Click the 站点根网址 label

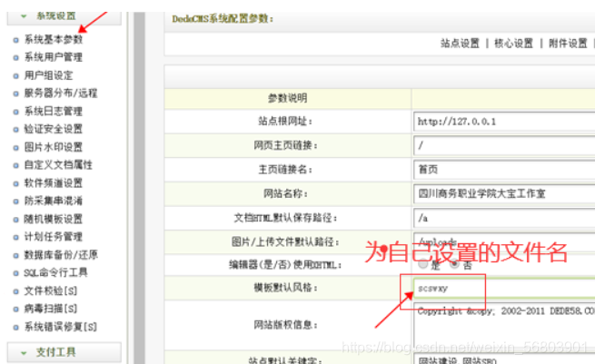click(285, 122)
